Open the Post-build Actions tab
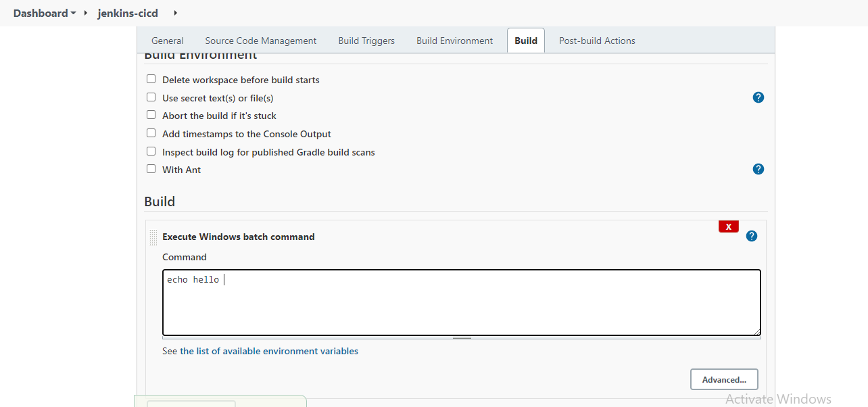Image resolution: width=868 pixels, height=407 pixels. (x=597, y=41)
